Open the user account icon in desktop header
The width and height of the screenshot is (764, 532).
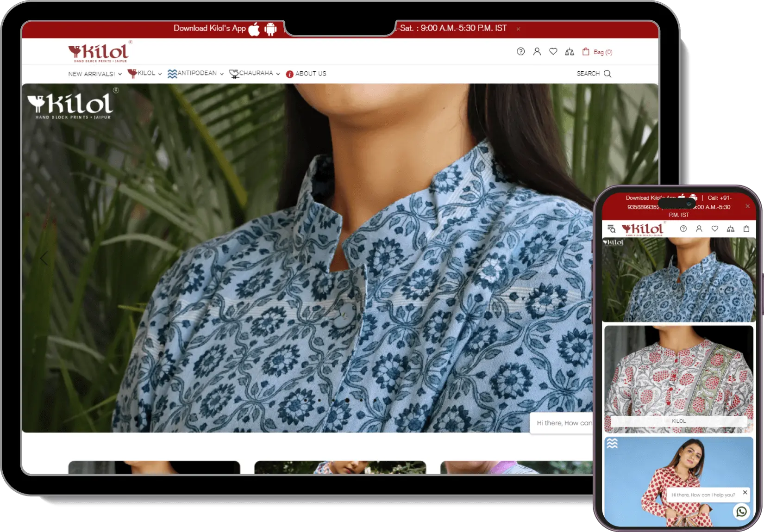coord(537,51)
